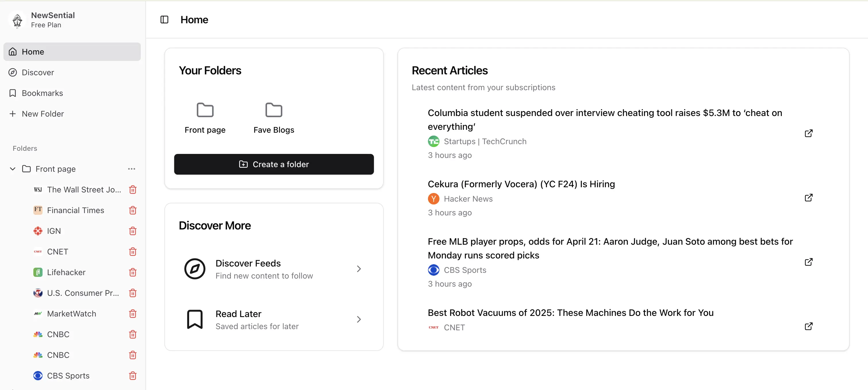
Task: Click the Hacker News source logo
Action: pos(433,199)
